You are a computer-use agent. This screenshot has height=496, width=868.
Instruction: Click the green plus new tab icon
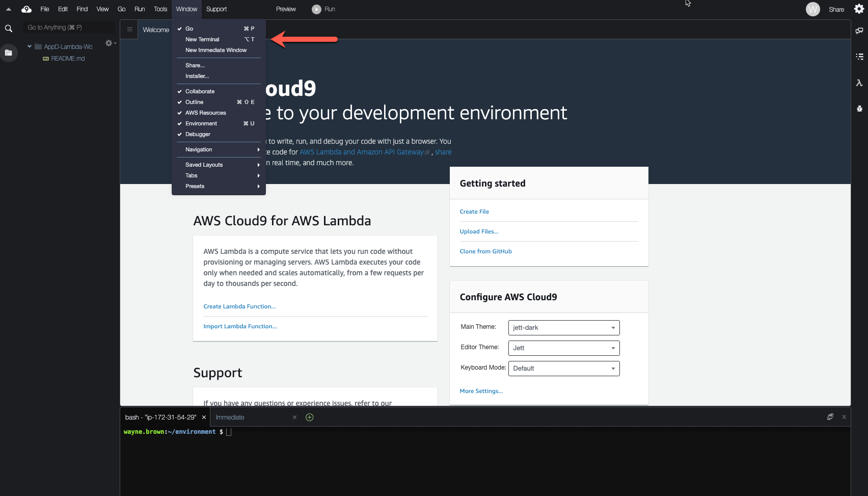[x=309, y=417]
